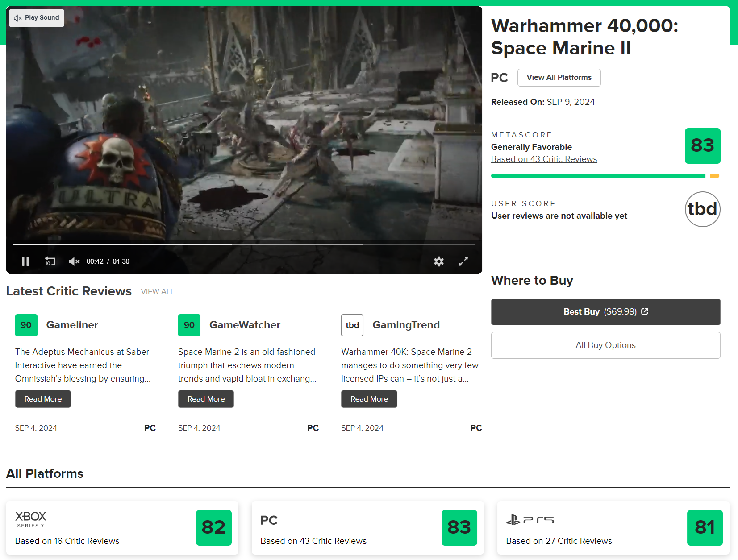Image resolution: width=738 pixels, height=560 pixels.
Task: Rewind video 10 seconds
Action: point(50,261)
